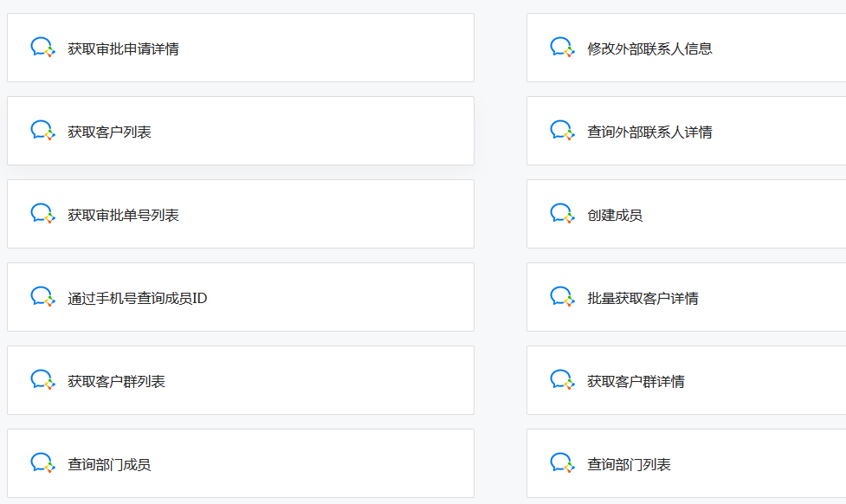
Task: Open the 批量获取客户详情 action
Action: [x=687, y=297]
